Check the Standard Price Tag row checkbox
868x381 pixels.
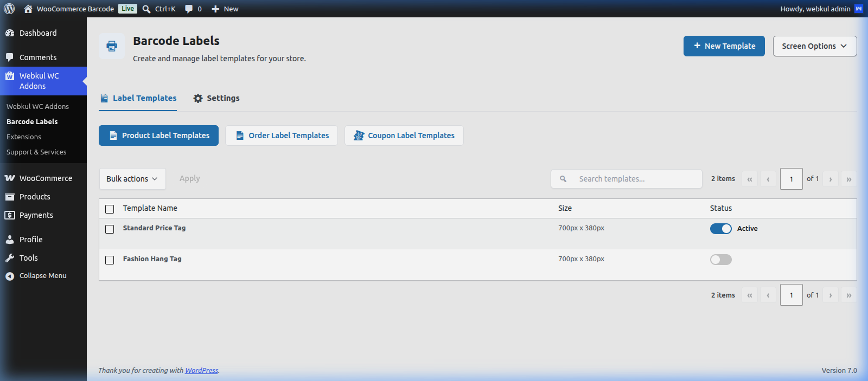(x=110, y=229)
